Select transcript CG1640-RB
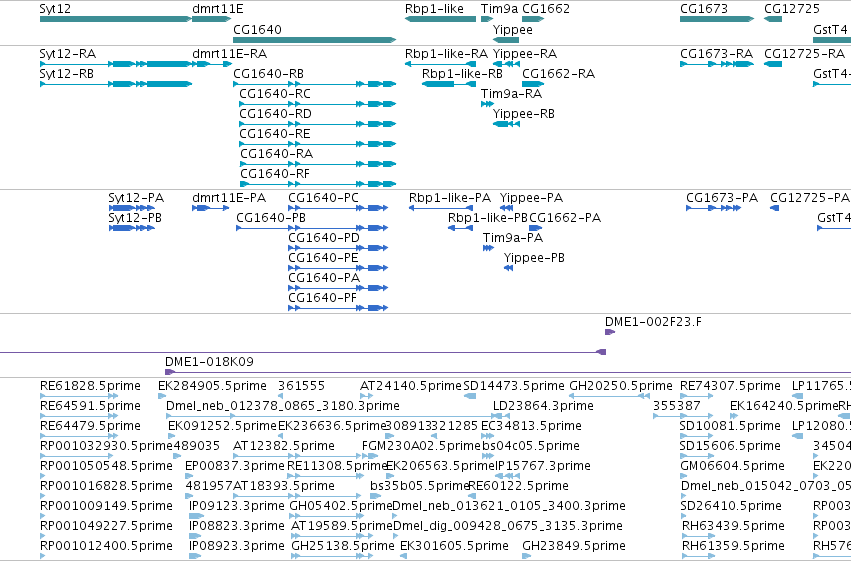 (315, 84)
